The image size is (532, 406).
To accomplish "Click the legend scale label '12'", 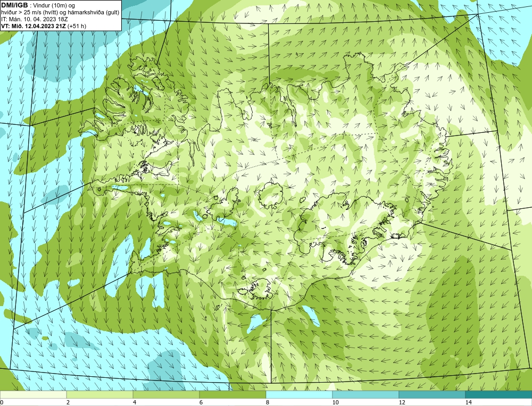I will (x=402, y=402).
